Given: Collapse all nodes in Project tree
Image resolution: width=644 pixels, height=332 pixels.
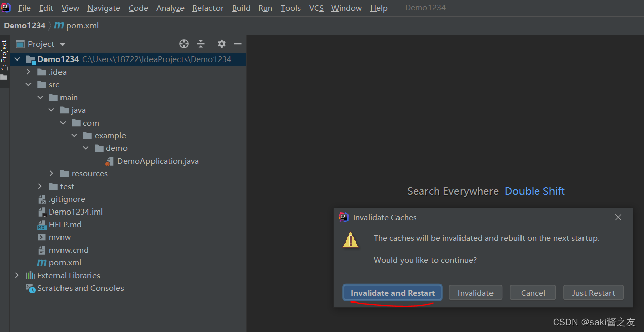Looking at the screenshot, I should point(200,44).
